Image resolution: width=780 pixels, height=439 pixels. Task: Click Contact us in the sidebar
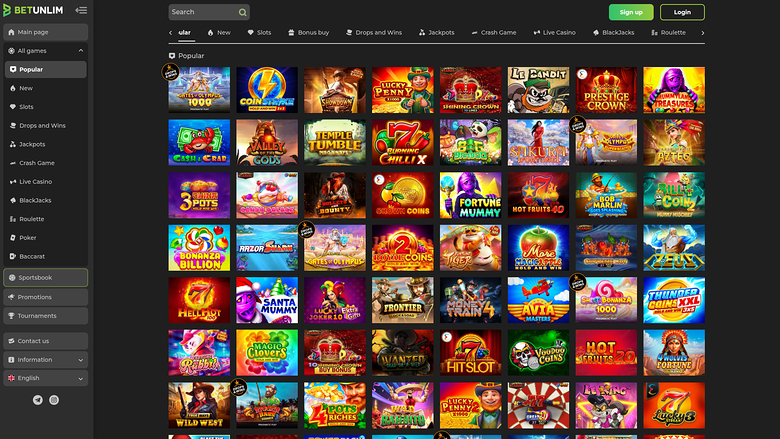coord(46,341)
